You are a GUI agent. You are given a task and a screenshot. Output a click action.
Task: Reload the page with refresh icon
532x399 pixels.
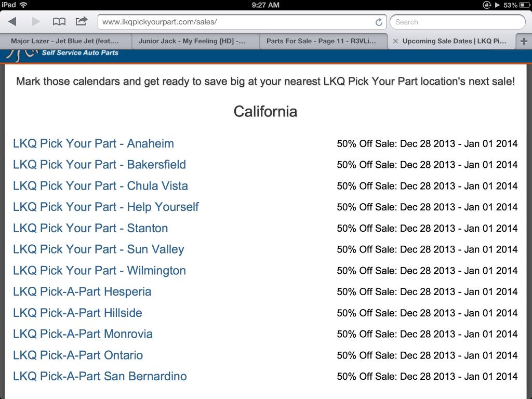pyautogui.click(x=379, y=22)
